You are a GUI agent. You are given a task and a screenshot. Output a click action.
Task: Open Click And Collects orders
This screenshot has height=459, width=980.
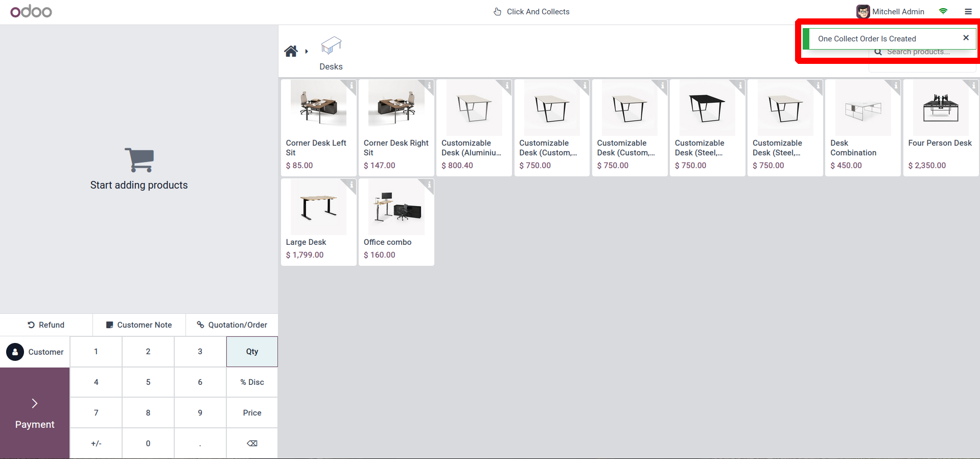531,12
